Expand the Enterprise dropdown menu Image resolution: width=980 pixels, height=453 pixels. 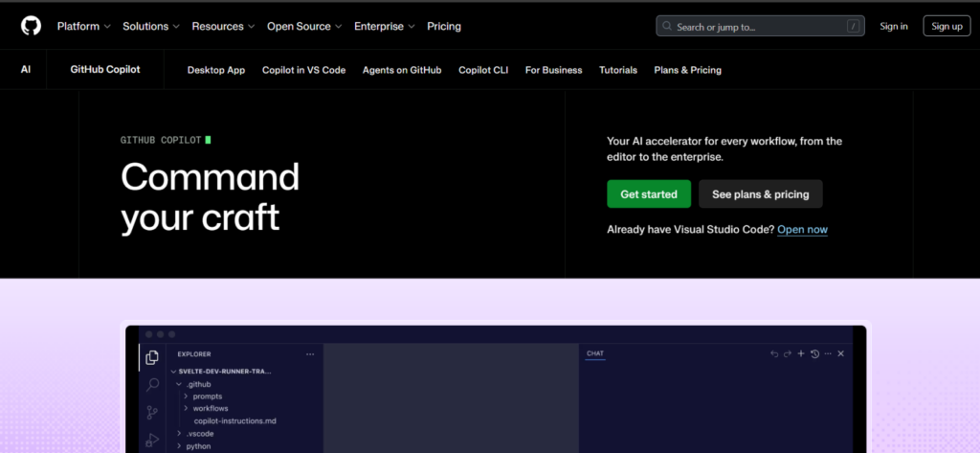[385, 26]
